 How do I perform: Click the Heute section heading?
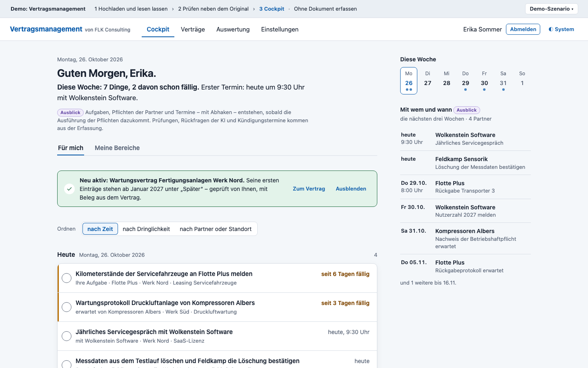pos(66,254)
